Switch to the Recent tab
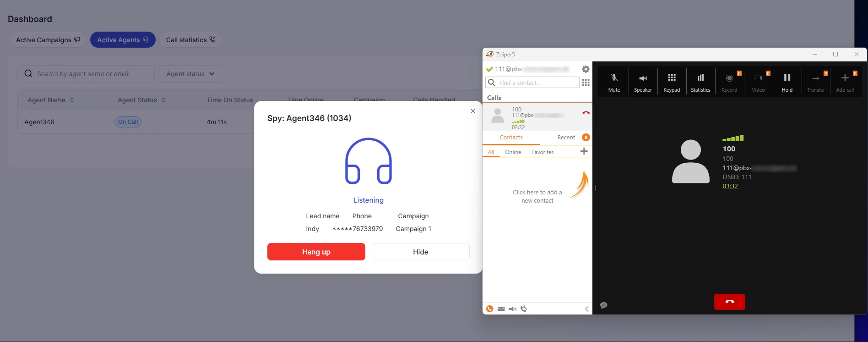 pos(566,138)
